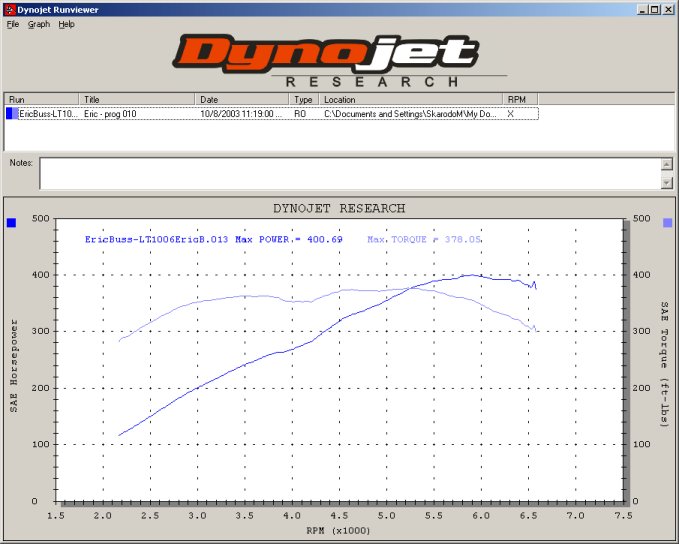Screen dimensions: 679x544
Task: Open the Help menu
Action: pyautogui.click(x=66, y=24)
